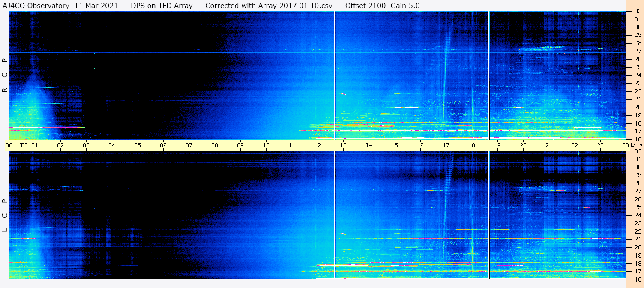Click the "19" MHz tick in LCP panel
The width and height of the screenshot is (644, 288).
tap(637, 255)
